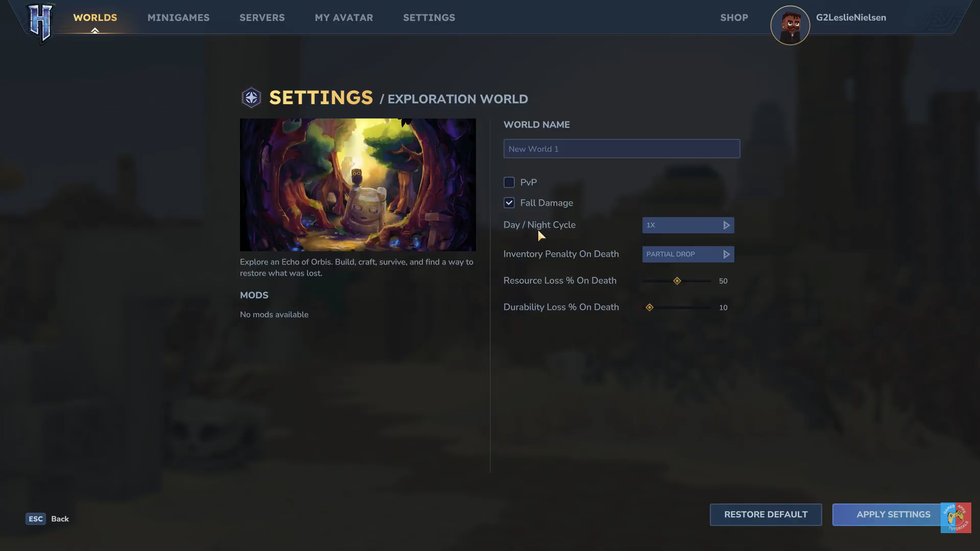Enable the PvP checkbox
The width and height of the screenshot is (980, 551).
tap(509, 182)
